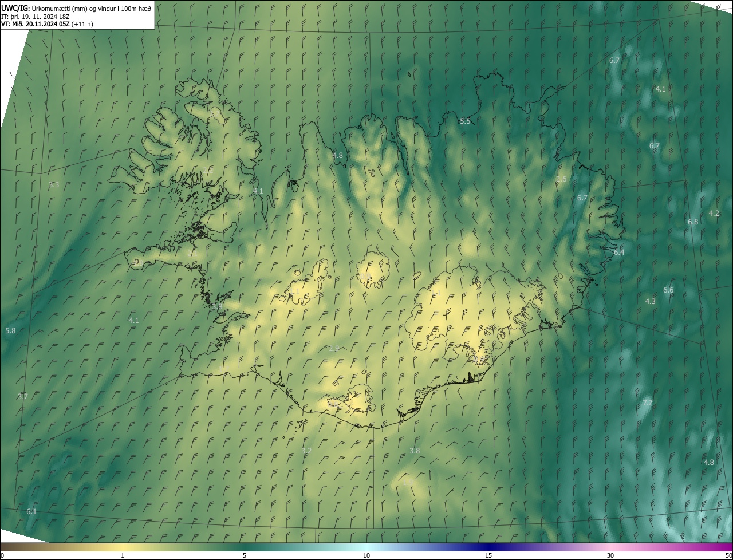Click the '2.9' value label
Image resolution: width=733 pixels, height=560 pixels.
[334, 349]
